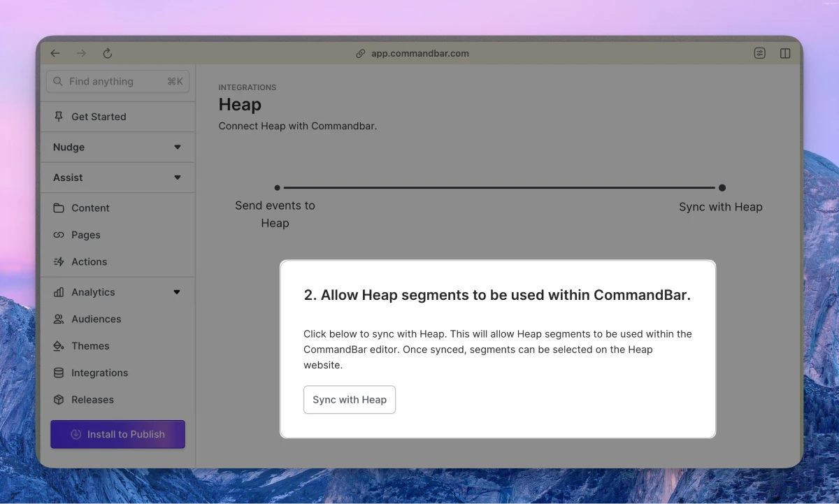The height and width of the screenshot is (504, 839).
Task: Expand the Nudge section arrow
Action: (x=178, y=147)
